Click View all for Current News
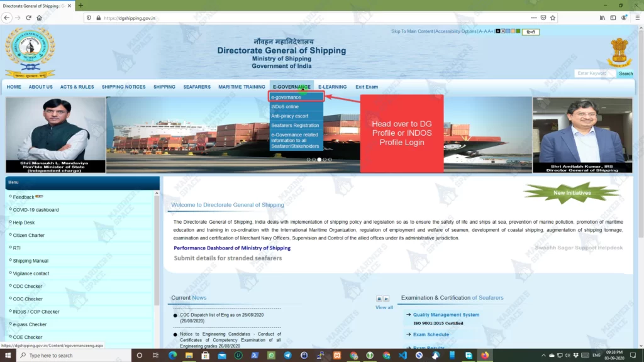The width and height of the screenshot is (644, 362). (384, 307)
